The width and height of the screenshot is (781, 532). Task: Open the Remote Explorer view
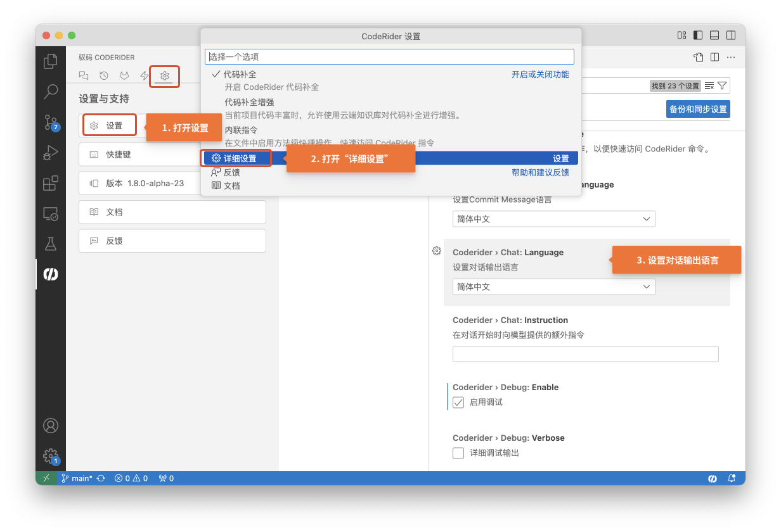[x=50, y=213]
